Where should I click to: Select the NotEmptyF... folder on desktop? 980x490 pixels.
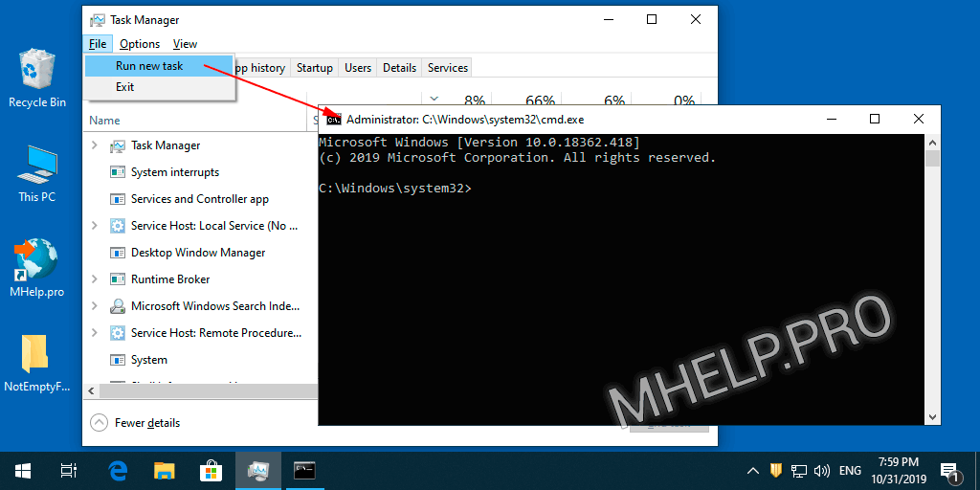tap(37, 363)
